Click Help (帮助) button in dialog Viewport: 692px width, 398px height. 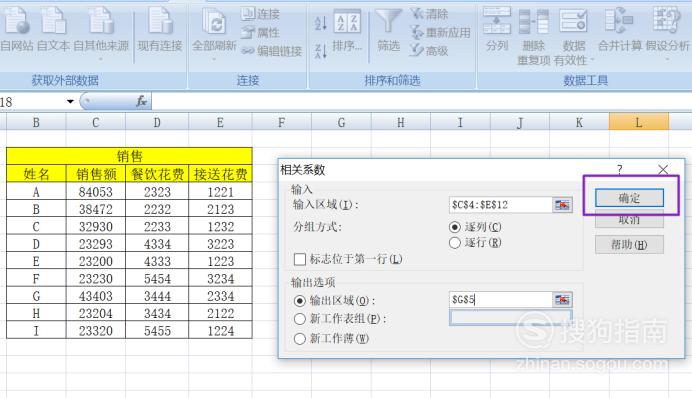tap(629, 244)
